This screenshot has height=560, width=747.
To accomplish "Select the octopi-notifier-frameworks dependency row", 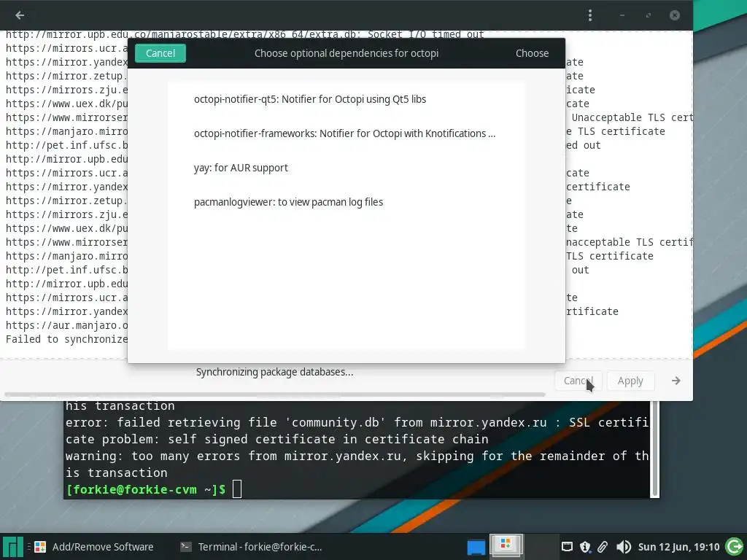I will click(x=346, y=133).
